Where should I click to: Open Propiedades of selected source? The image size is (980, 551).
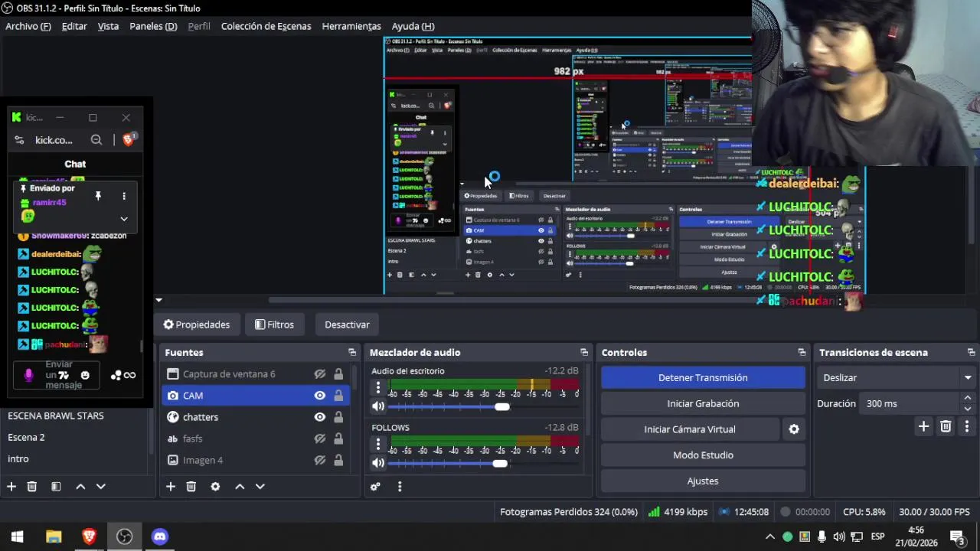coord(197,324)
